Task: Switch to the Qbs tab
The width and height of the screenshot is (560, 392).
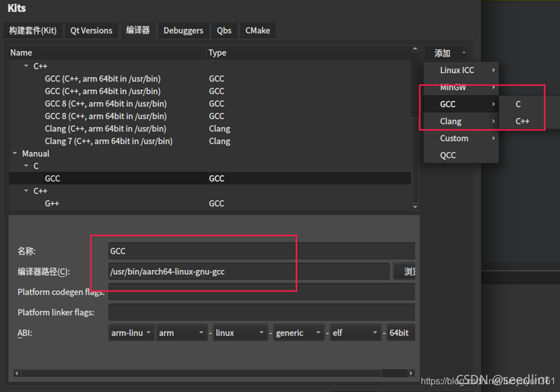Action: click(x=224, y=30)
